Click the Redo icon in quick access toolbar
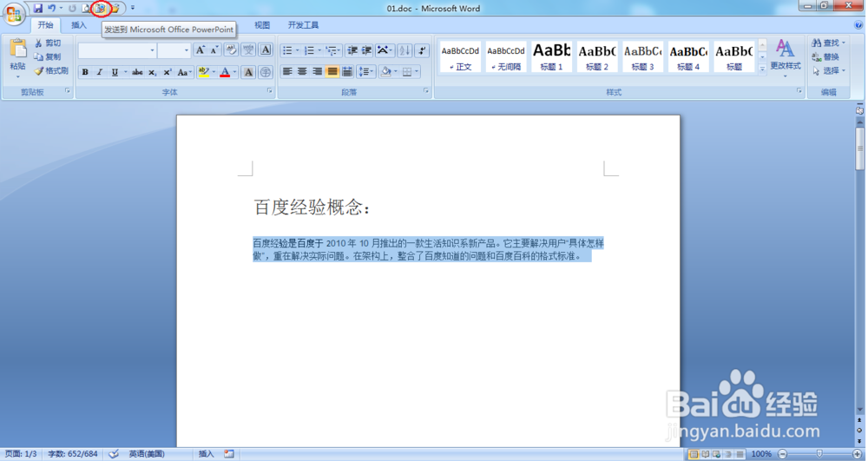The height and width of the screenshot is (461, 868). pyautogui.click(x=72, y=9)
